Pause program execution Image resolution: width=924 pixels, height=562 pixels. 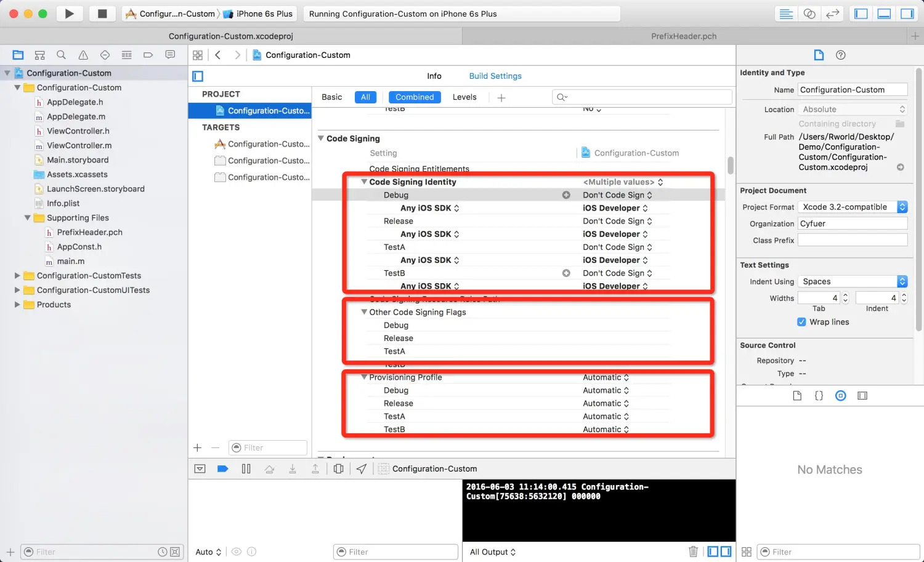246,469
